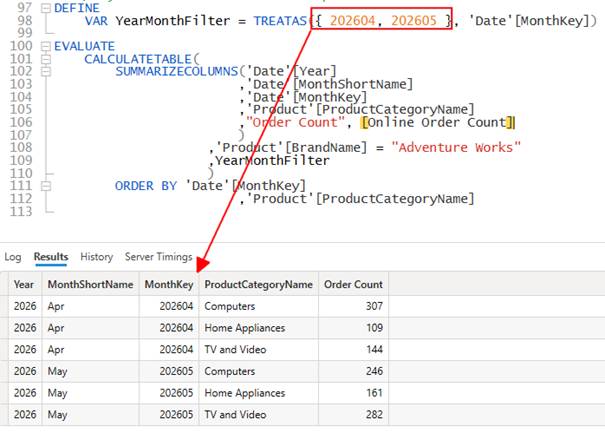
Task: Click the ORDER BY keyword
Action: (146, 186)
